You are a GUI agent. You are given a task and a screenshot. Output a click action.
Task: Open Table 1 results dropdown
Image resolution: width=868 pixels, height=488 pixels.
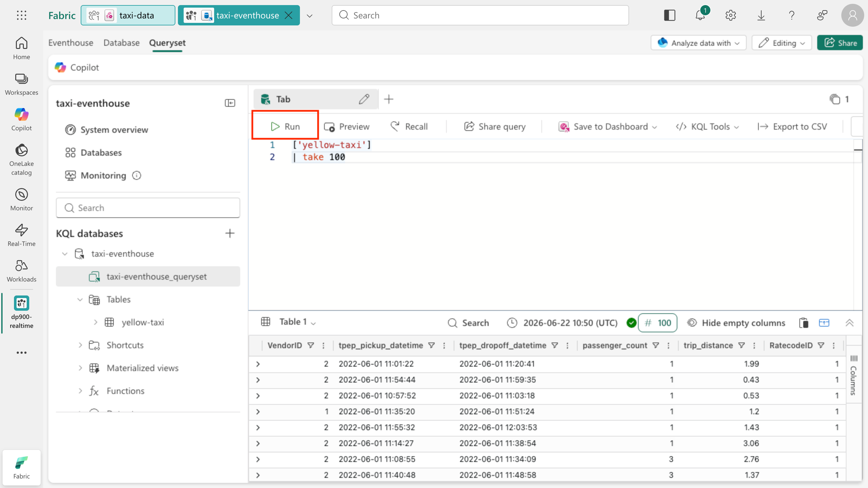[x=298, y=322]
